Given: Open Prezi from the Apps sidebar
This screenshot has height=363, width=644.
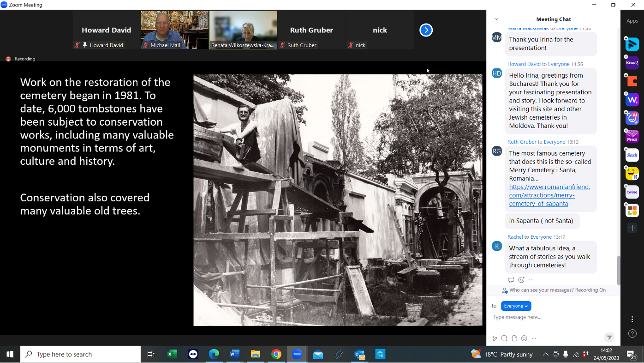Looking at the screenshot, I should (632, 136).
